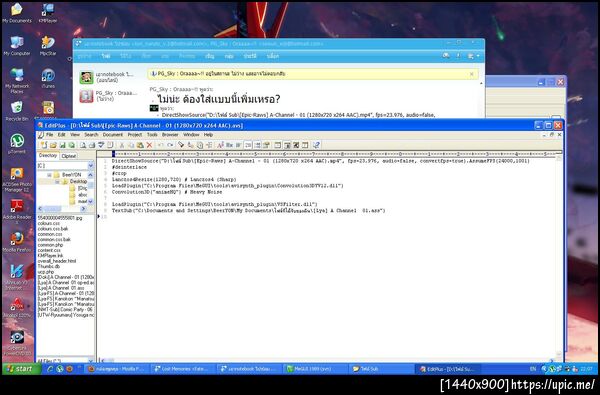This screenshot has width=600, height=395.
Task: Select file colours.css in file list
Action: (49, 223)
